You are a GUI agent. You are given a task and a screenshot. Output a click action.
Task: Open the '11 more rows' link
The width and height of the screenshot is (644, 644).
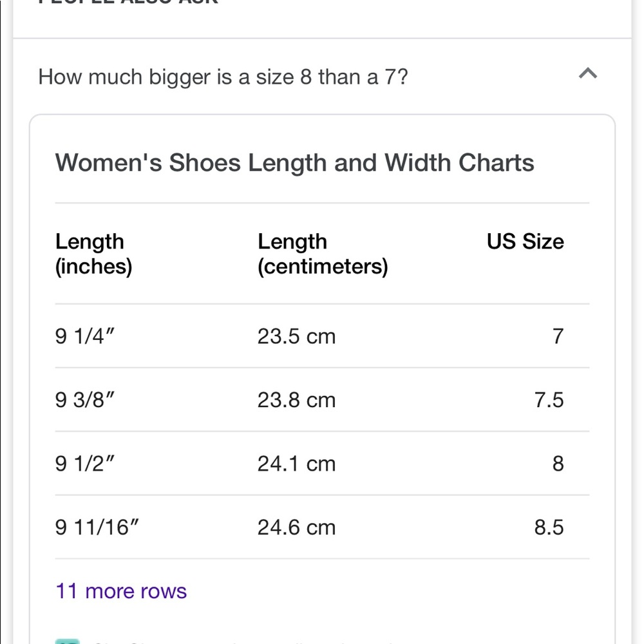[x=121, y=591]
